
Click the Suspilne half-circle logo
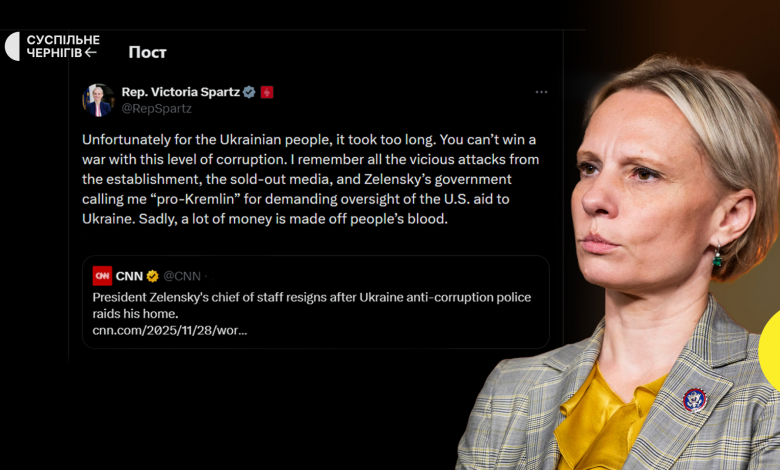[x=12, y=46]
